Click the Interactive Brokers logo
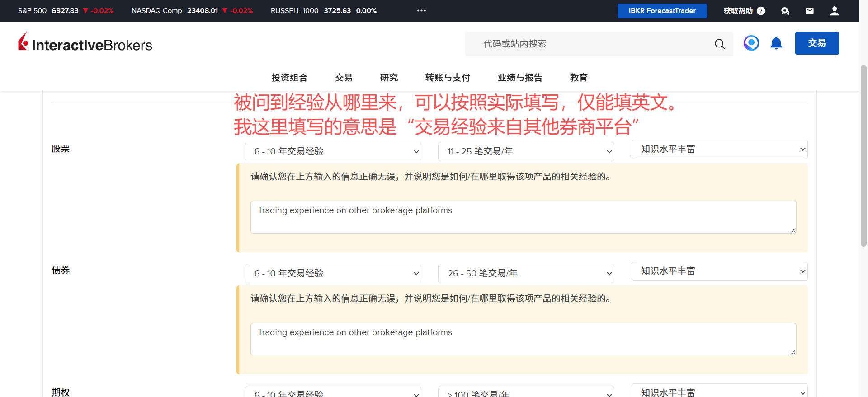This screenshot has height=397, width=868. click(85, 43)
